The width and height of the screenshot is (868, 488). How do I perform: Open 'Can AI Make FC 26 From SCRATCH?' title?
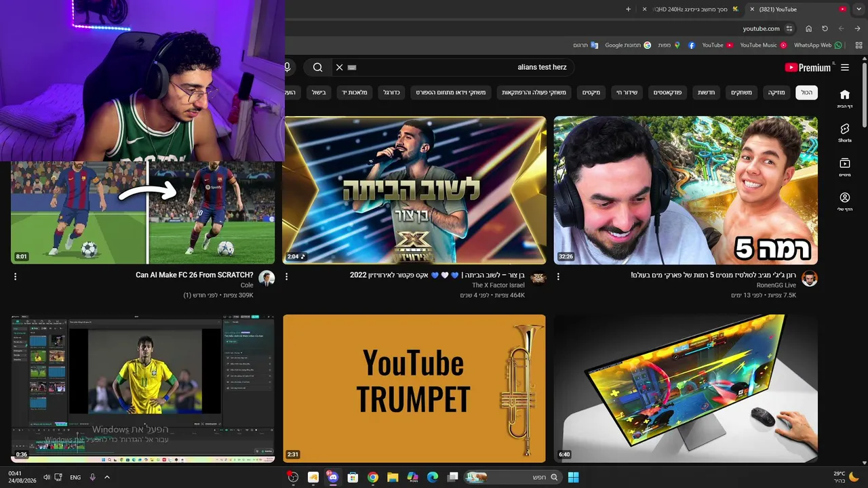coord(195,275)
